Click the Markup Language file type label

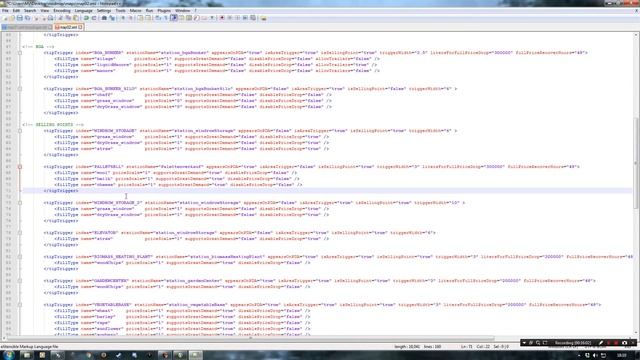pyautogui.click(x=29, y=347)
